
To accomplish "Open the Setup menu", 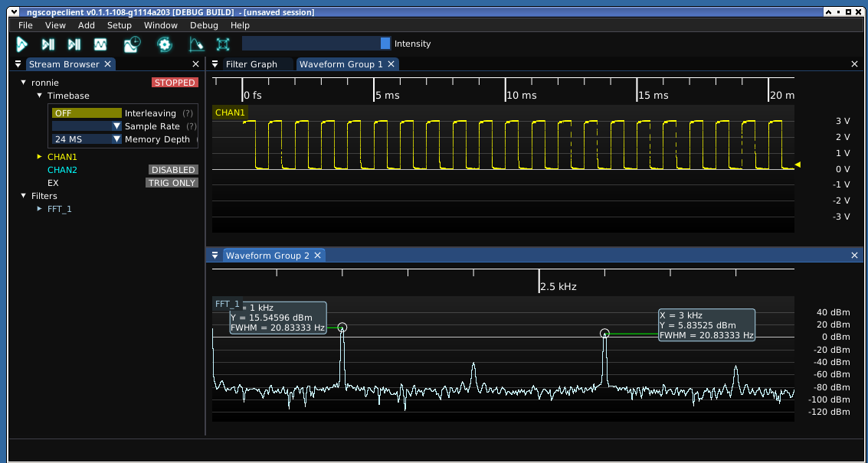I will 119,25.
